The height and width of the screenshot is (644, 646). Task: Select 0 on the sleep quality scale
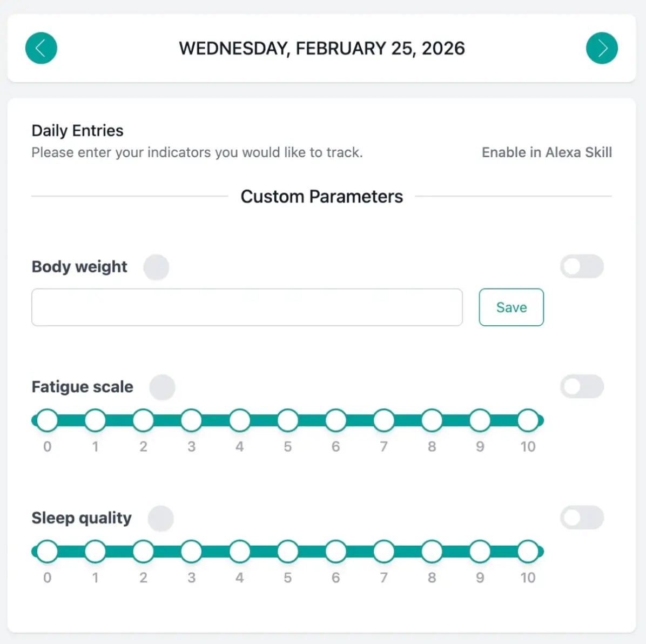click(47, 551)
